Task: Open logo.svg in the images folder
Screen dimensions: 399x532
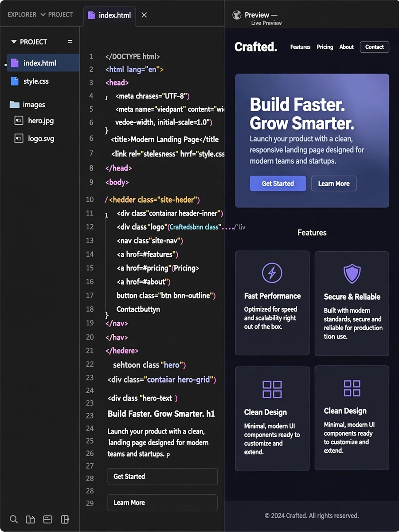Action: click(41, 139)
